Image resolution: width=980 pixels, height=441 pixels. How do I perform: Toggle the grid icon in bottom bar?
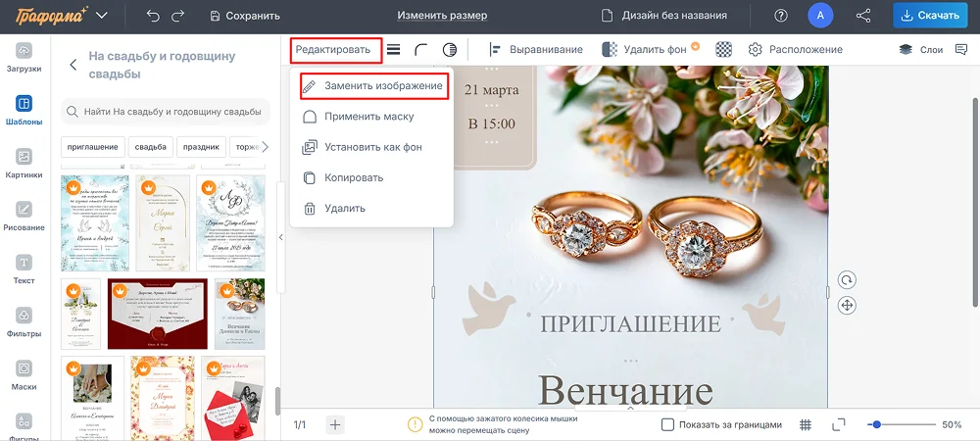[806, 424]
